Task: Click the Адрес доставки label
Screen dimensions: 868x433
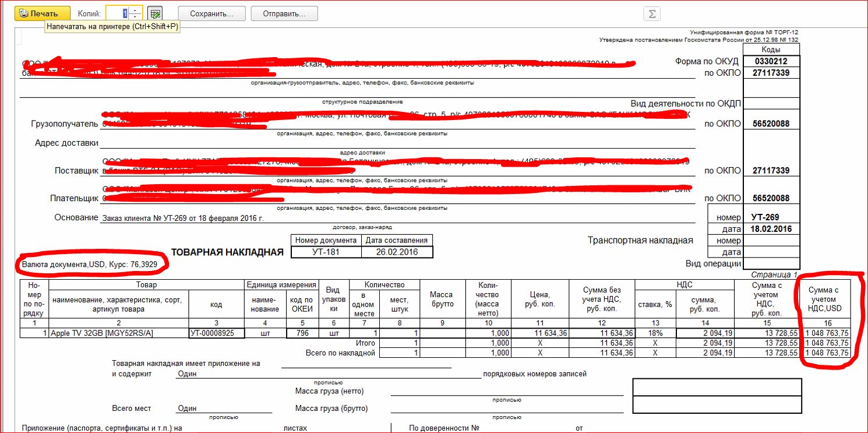Action: click(67, 143)
